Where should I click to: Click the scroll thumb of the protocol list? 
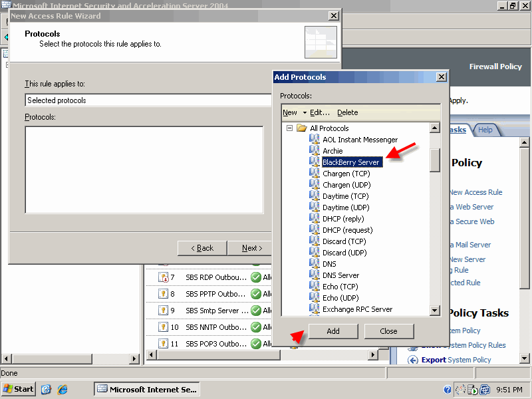tap(435, 160)
